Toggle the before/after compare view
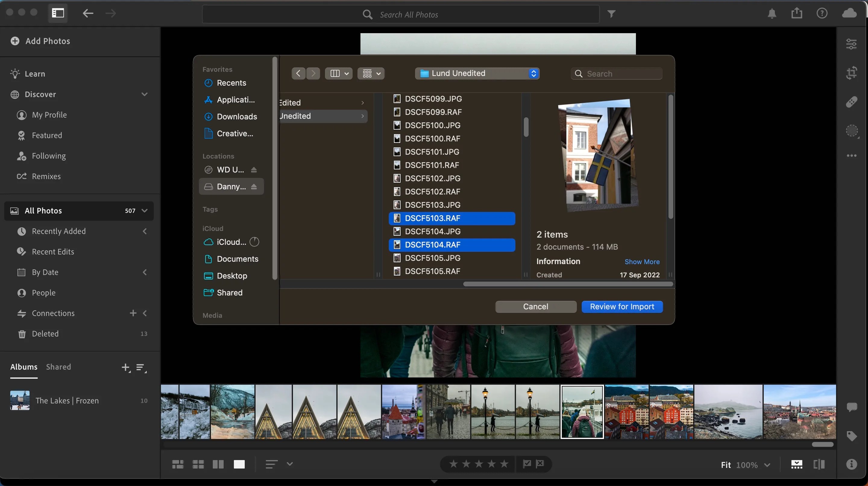This screenshot has width=868, height=486. pyautogui.click(x=819, y=464)
